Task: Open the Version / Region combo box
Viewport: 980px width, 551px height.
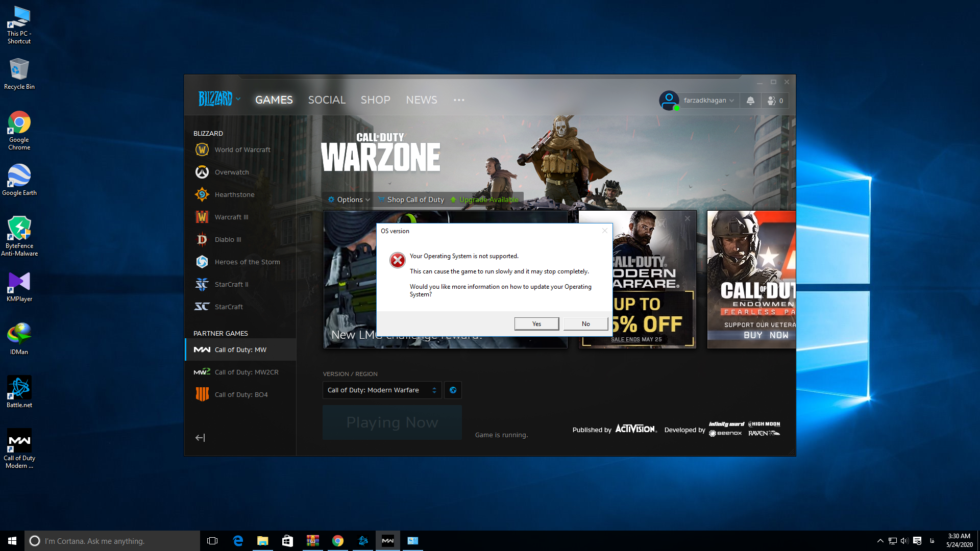Action: 382,390
